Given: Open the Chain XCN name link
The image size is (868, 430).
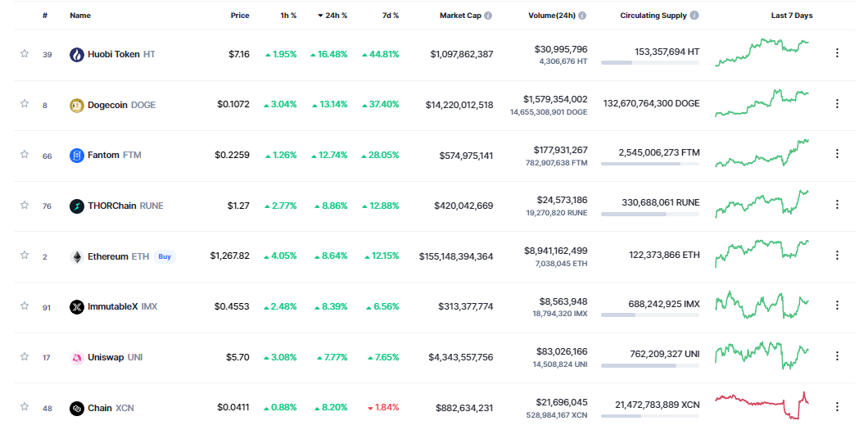Looking at the screenshot, I should [x=111, y=409].
